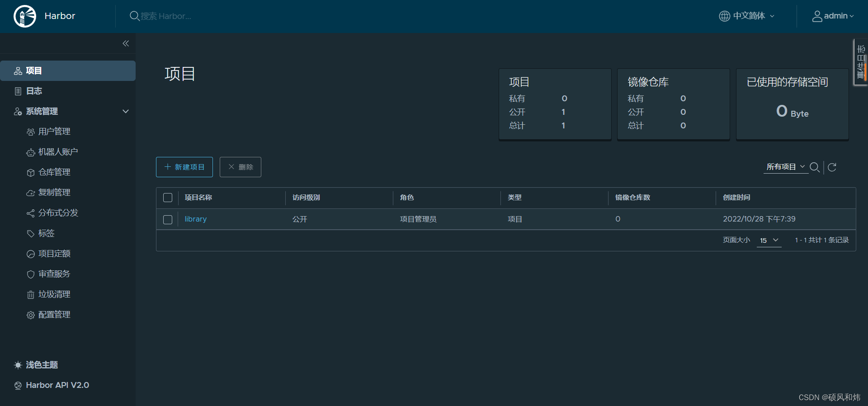Image resolution: width=868 pixels, height=406 pixels.
Task: Click the 2022/10/28 下午7:39 cell
Action: [759, 219]
